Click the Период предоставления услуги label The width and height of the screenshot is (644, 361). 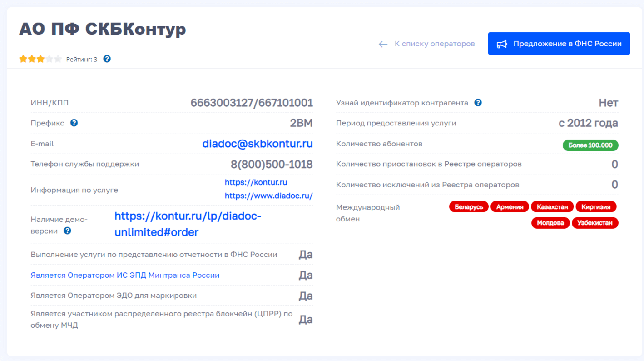396,123
